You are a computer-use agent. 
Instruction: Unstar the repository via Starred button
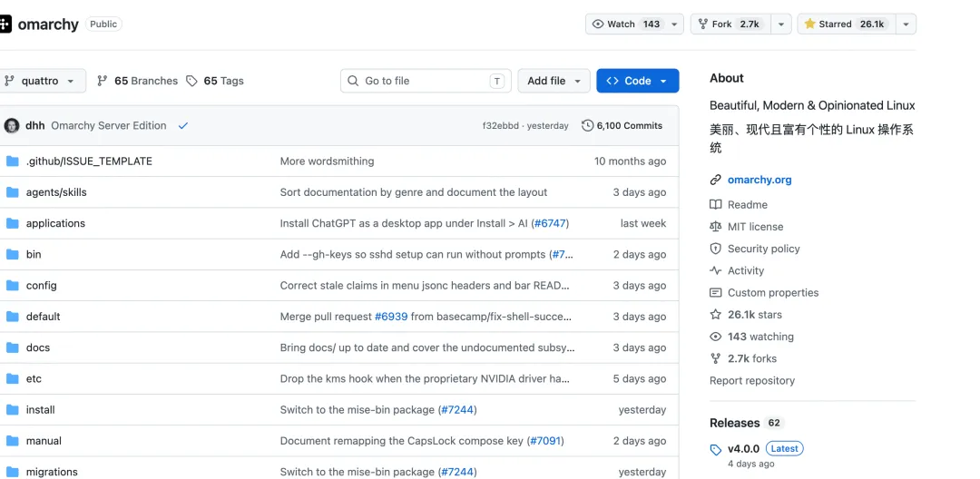pos(847,24)
